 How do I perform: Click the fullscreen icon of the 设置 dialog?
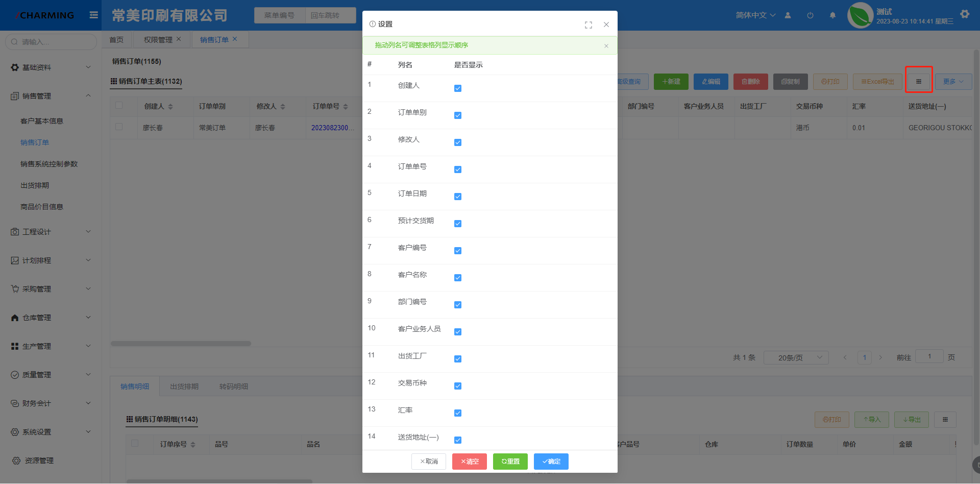[589, 25]
